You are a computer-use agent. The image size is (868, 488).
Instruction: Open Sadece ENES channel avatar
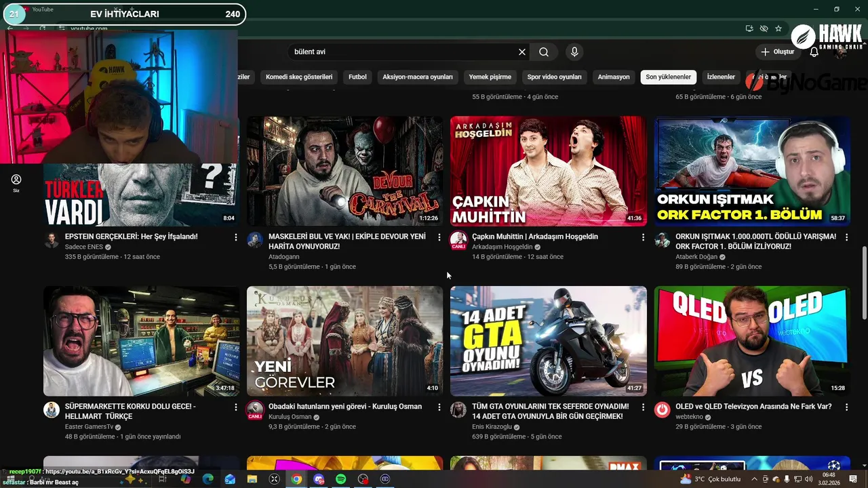point(52,240)
